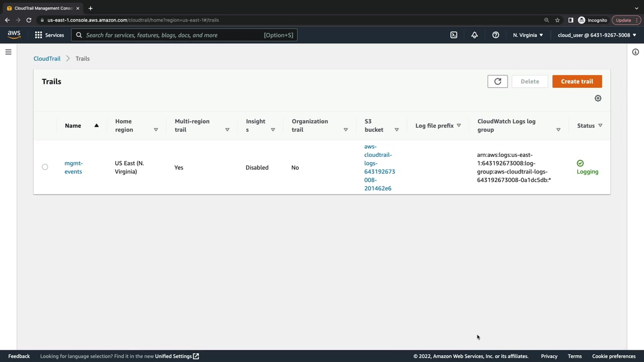Open Cookie preferences in footer
The width and height of the screenshot is (644, 362).
click(x=613, y=356)
